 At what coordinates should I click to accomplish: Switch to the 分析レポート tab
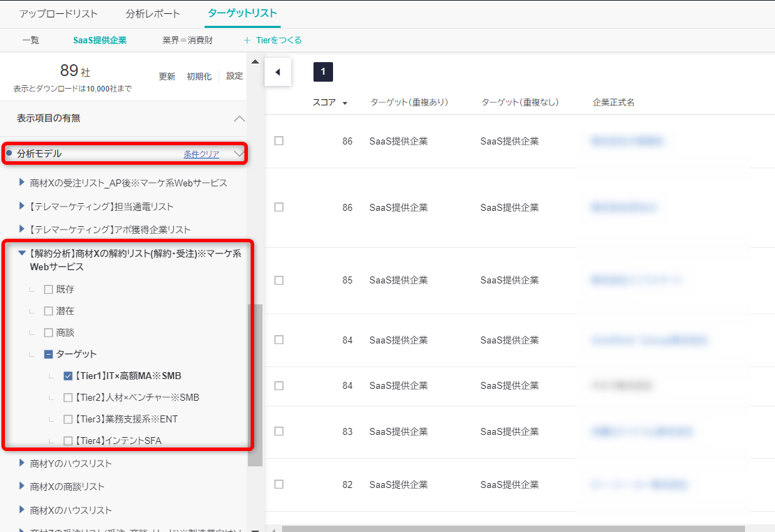pos(153,14)
